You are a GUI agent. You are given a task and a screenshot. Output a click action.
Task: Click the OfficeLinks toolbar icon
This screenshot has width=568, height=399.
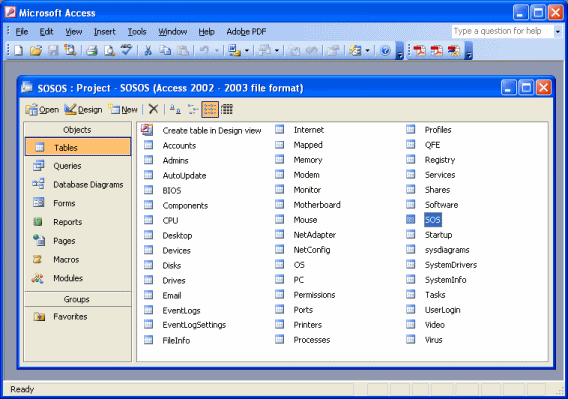click(234, 50)
